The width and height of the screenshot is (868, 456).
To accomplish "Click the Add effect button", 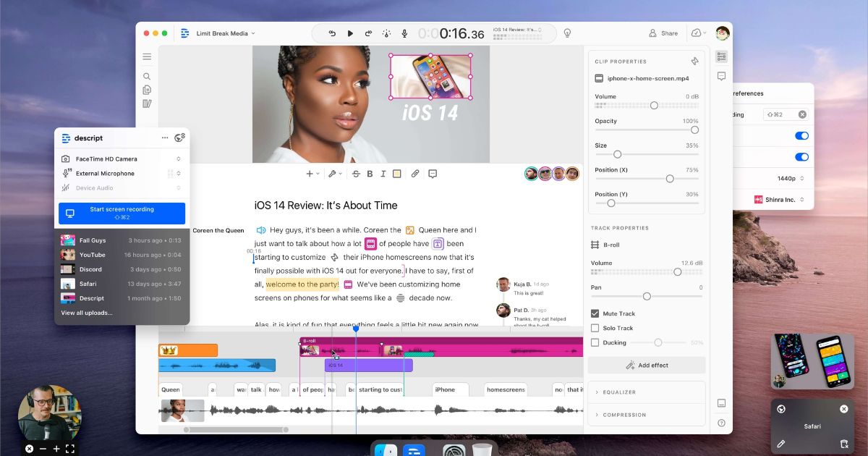I will point(647,366).
